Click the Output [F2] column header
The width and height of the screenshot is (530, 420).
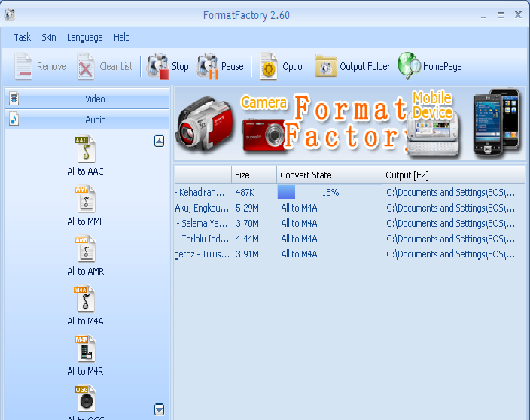point(454,175)
